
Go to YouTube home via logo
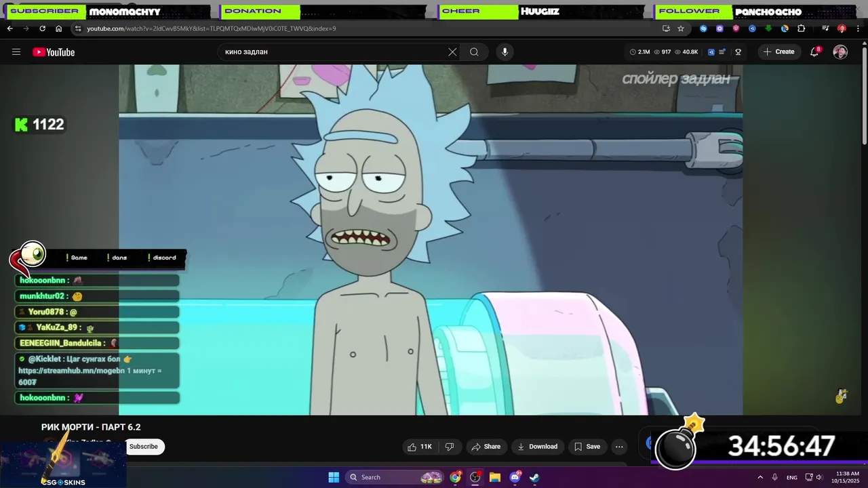point(54,52)
